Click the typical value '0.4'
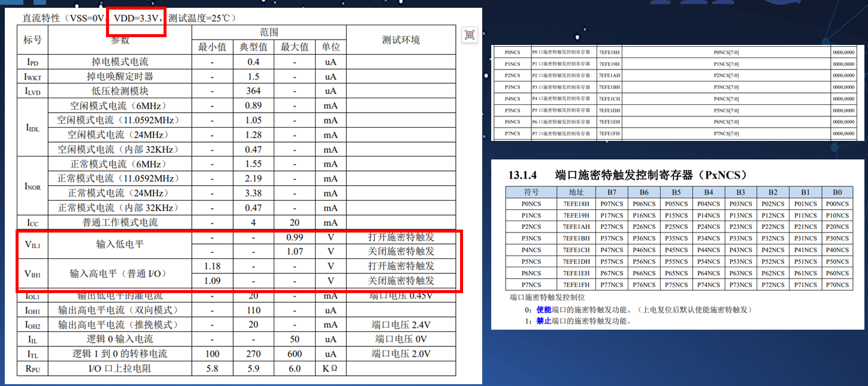 (253, 62)
